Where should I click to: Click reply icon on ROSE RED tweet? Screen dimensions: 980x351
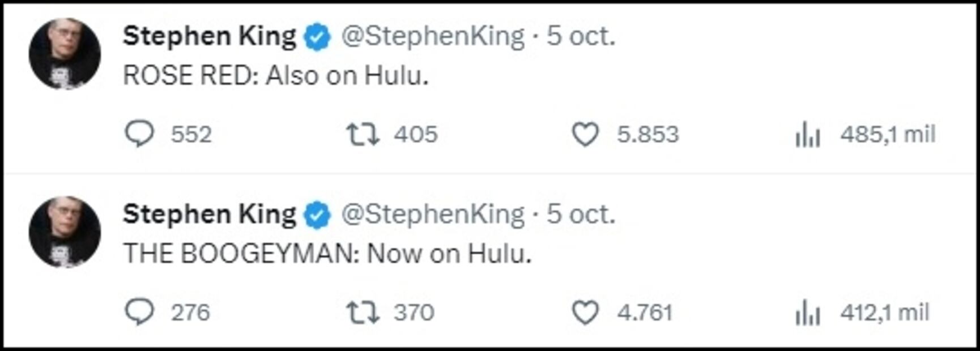pyautogui.click(x=139, y=135)
